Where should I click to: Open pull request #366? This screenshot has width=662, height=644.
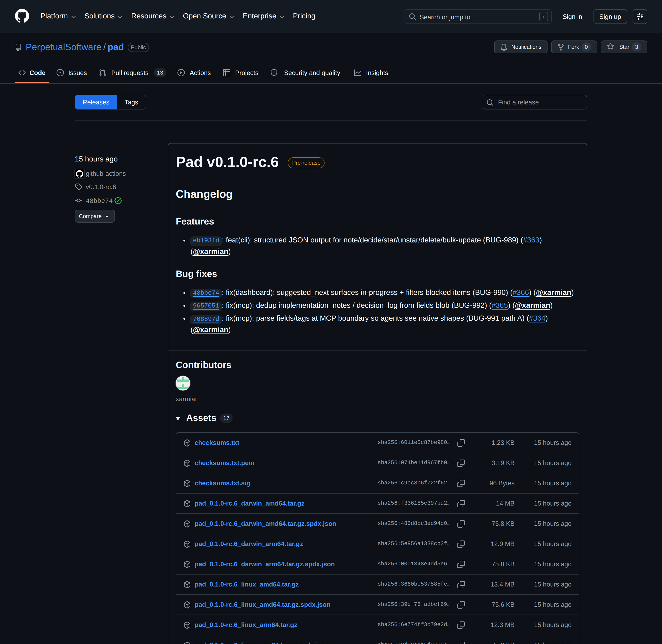point(520,292)
